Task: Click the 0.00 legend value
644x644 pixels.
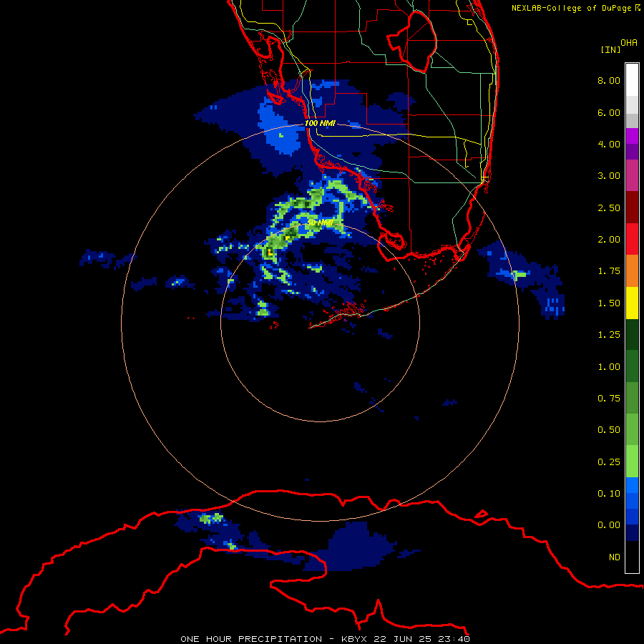Action: coord(609,525)
